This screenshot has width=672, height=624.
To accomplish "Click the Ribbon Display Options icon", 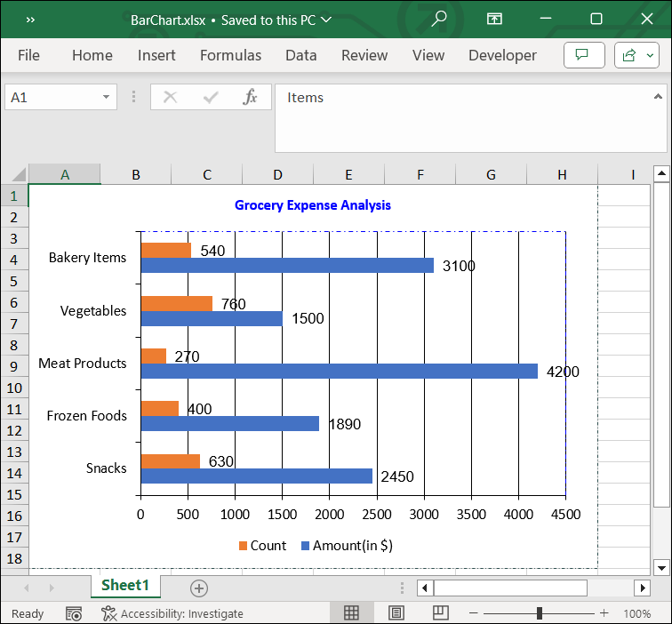I will pyautogui.click(x=494, y=19).
